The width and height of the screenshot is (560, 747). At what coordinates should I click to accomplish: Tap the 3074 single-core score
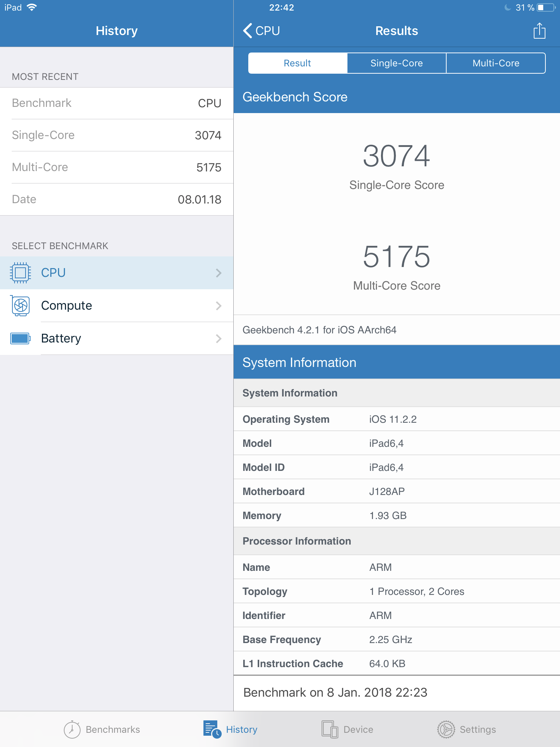coord(397,156)
